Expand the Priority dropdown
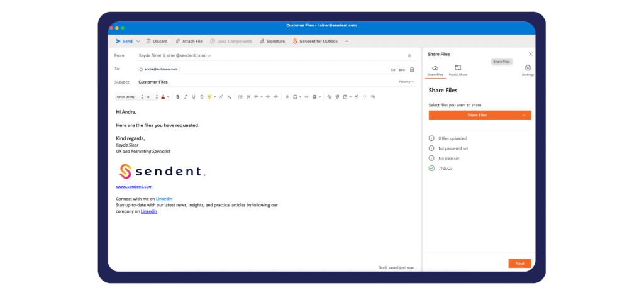Image resolution: width=644 pixels, height=295 pixels. click(406, 82)
